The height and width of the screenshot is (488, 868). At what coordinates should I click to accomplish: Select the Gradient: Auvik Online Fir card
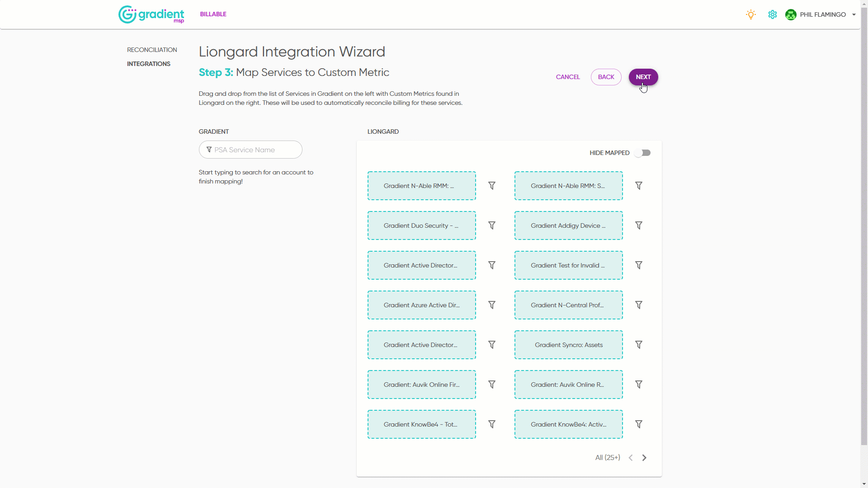(422, 385)
